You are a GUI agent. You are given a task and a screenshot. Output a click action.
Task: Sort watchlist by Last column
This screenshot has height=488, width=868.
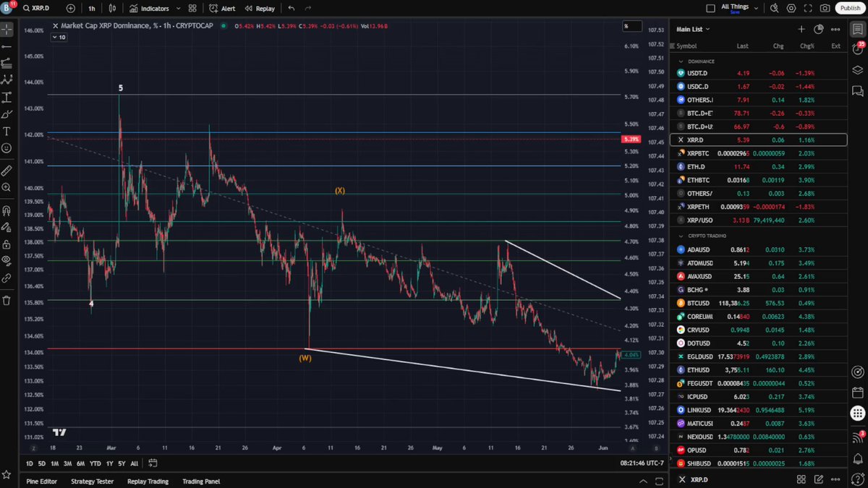click(742, 46)
